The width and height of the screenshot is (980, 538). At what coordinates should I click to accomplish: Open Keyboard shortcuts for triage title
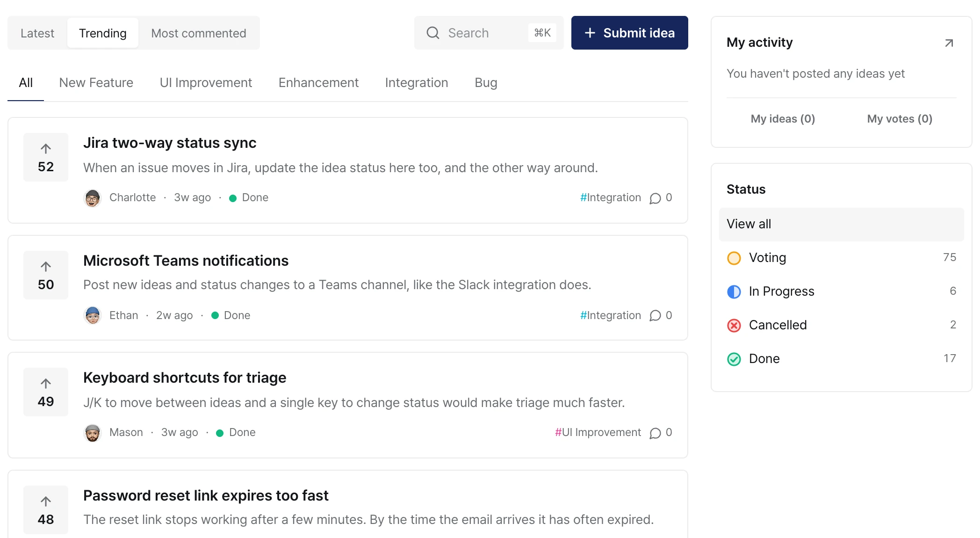(185, 378)
